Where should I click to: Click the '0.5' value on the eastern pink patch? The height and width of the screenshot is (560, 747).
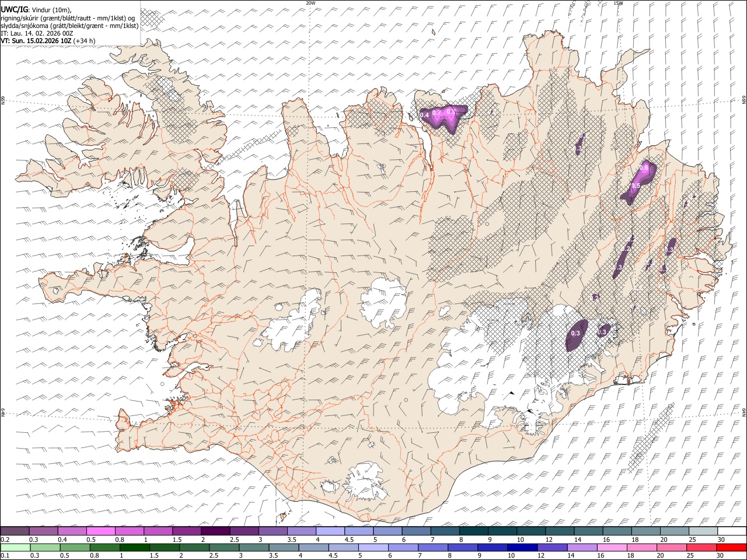[636, 185]
